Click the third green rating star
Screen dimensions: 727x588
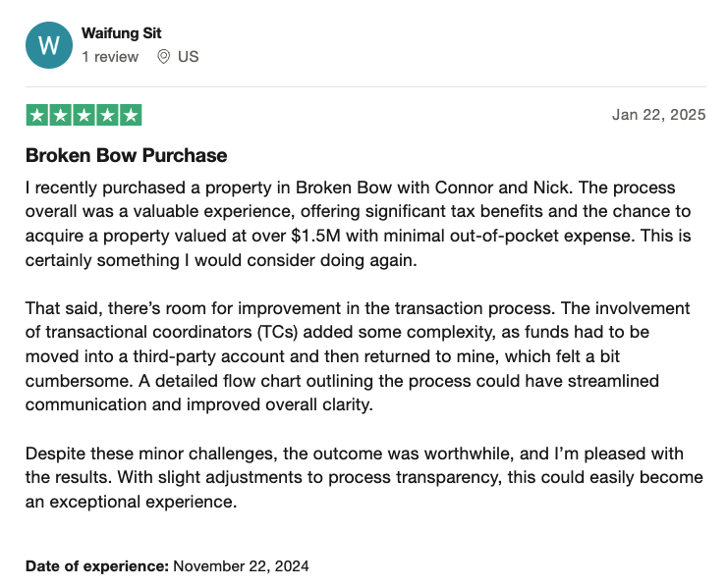(x=84, y=115)
